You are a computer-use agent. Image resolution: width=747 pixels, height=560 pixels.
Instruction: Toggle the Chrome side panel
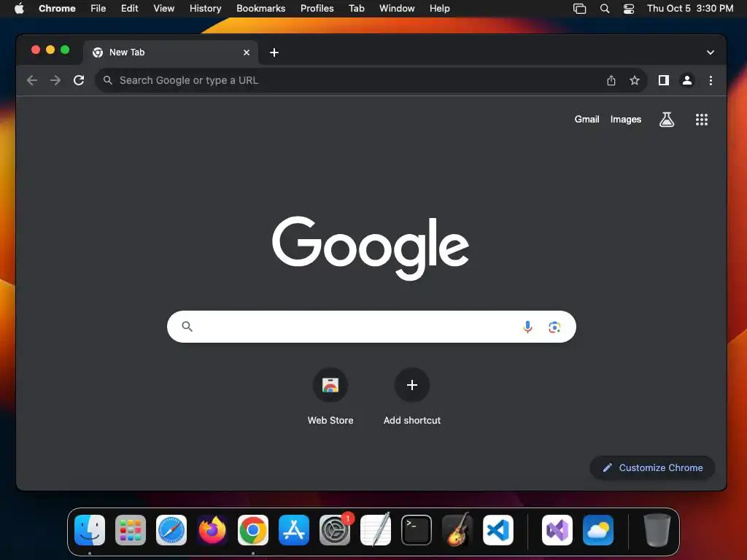click(664, 80)
